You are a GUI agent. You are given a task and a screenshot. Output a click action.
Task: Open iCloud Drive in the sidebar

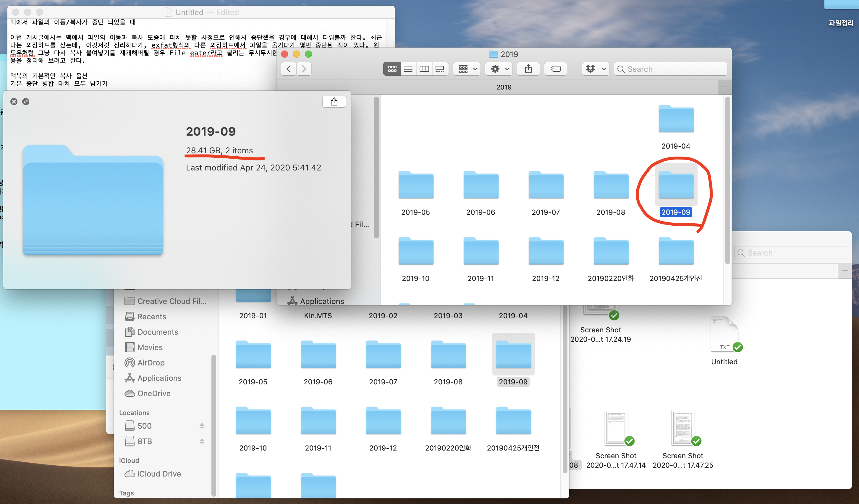(x=153, y=473)
